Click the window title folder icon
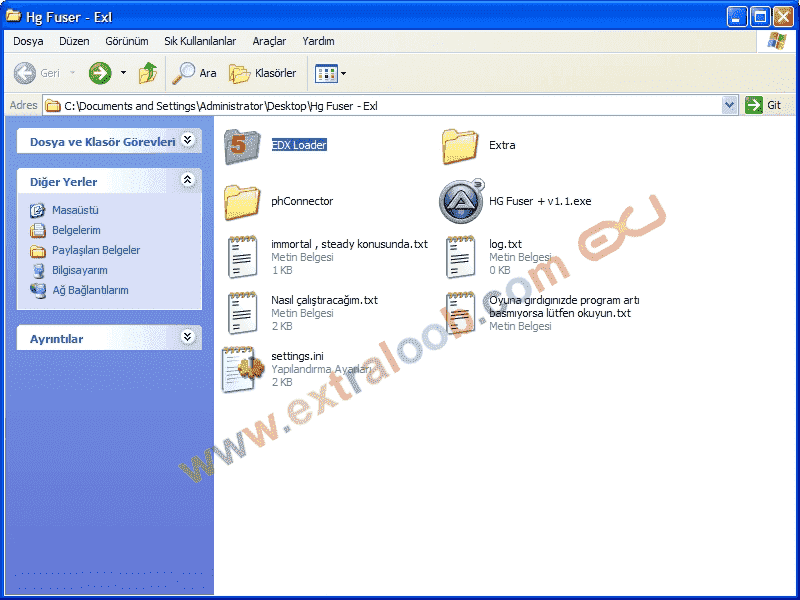The height and width of the screenshot is (600, 800). [13, 16]
